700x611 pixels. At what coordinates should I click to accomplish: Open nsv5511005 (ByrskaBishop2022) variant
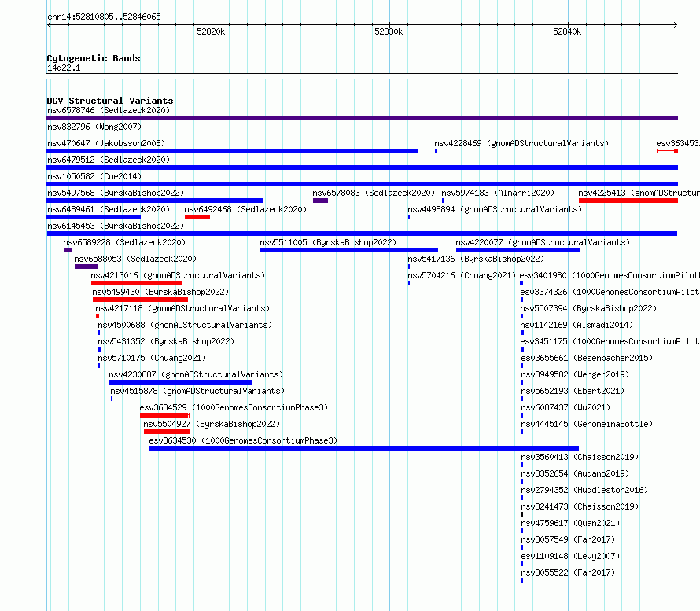click(x=328, y=242)
